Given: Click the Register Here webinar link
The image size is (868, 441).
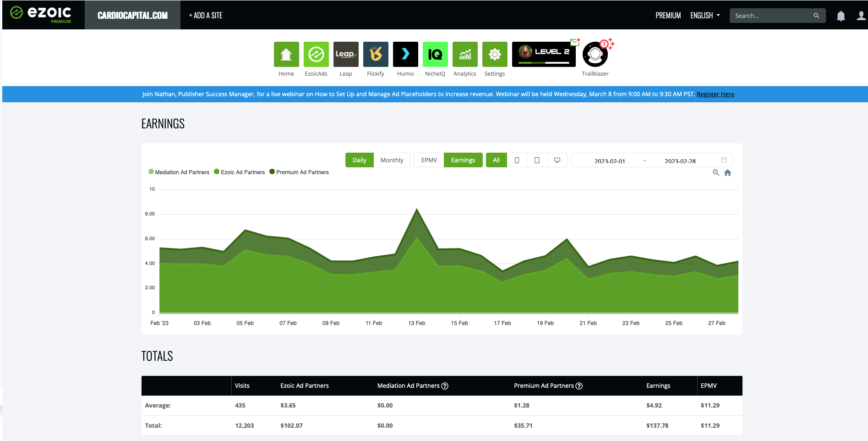Looking at the screenshot, I should coord(715,94).
